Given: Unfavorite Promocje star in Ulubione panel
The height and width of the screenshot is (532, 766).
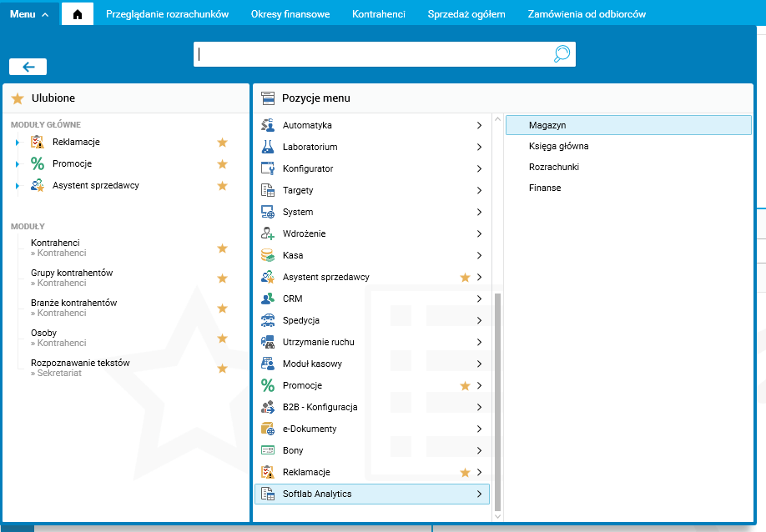Looking at the screenshot, I should [222, 164].
